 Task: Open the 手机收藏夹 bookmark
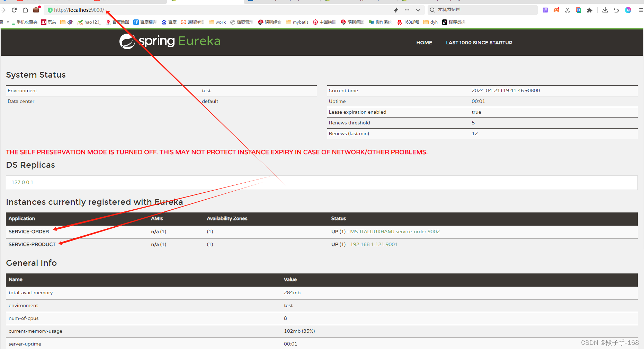[x=24, y=22]
